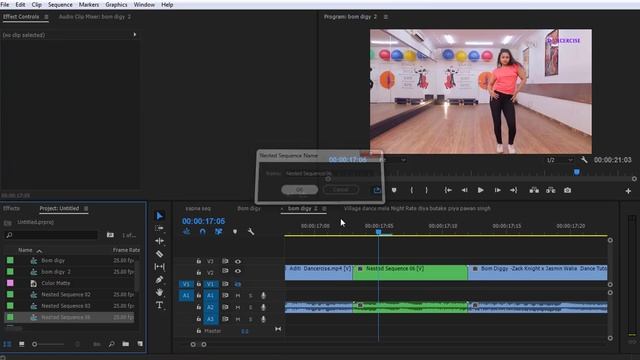Viewport: 640px width, 360px height.
Task: Open timeline display settings wrench
Action: click(251, 232)
